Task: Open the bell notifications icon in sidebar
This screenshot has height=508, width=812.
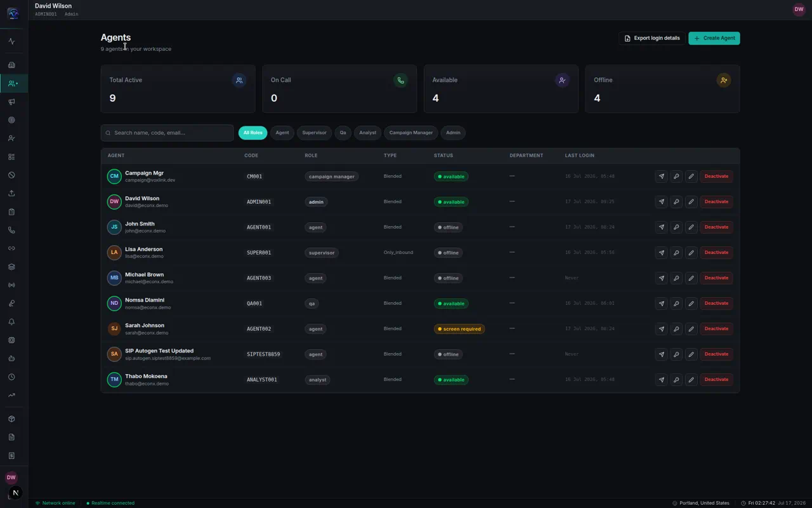Action: click(x=11, y=322)
